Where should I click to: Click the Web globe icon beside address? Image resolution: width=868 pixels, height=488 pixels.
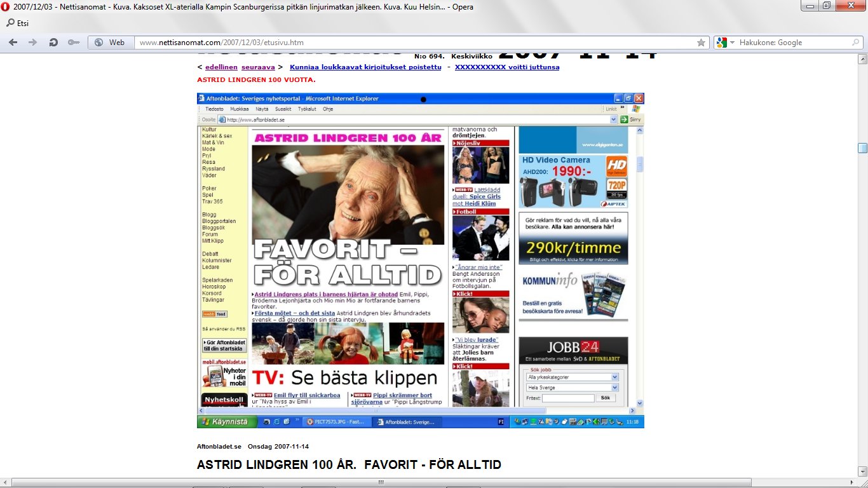coord(98,43)
